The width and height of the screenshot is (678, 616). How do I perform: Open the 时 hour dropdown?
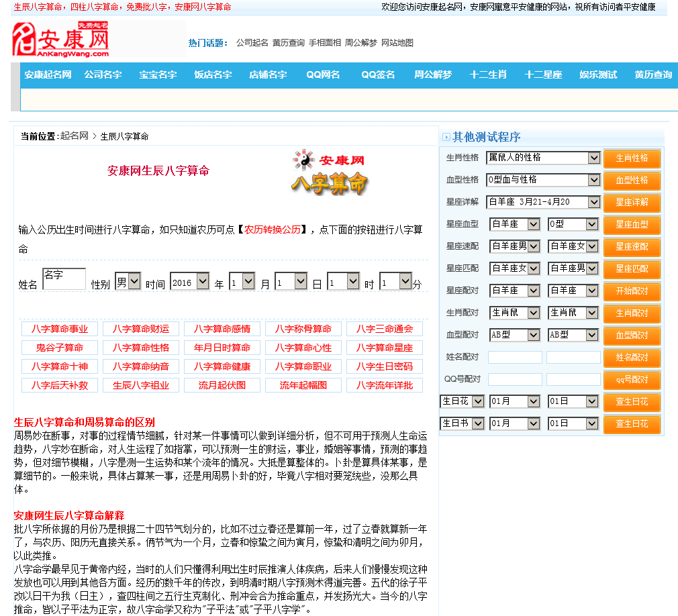[x=343, y=282]
